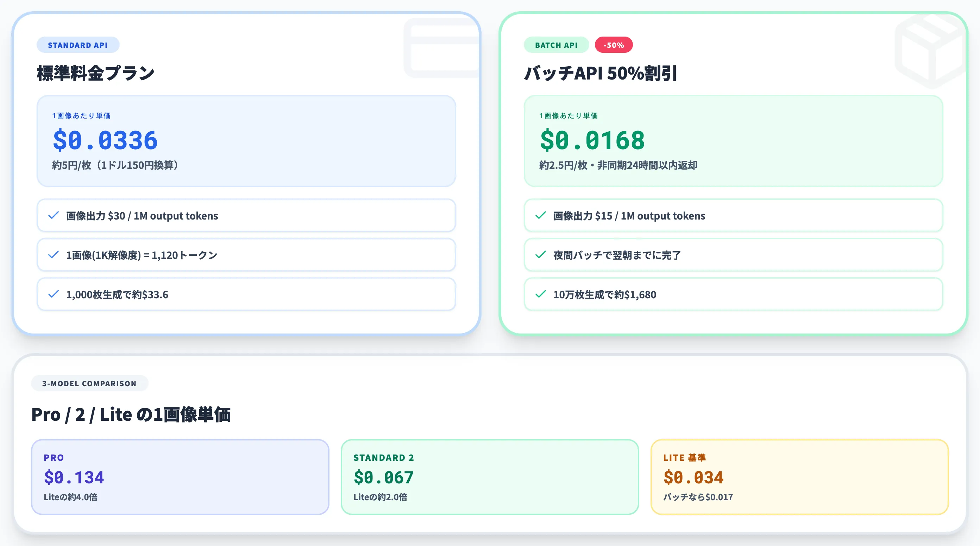The width and height of the screenshot is (980, 546).
Task: Click the red -50% discount badge
Action: tap(614, 45)
